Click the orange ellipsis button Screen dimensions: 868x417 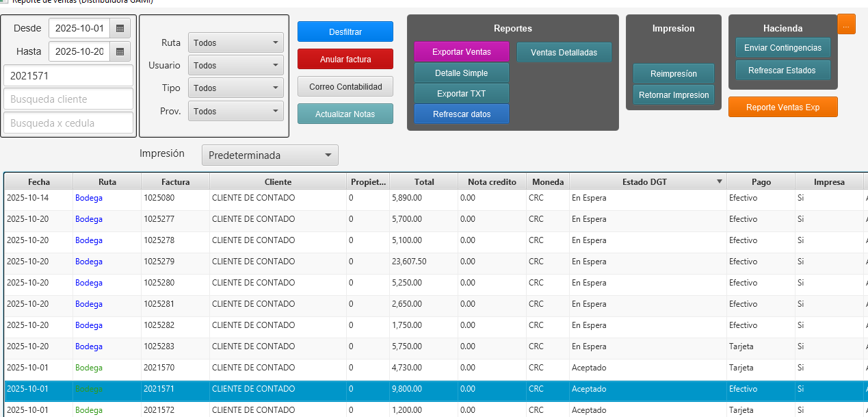pyautogui.click(x=846, y=25)
